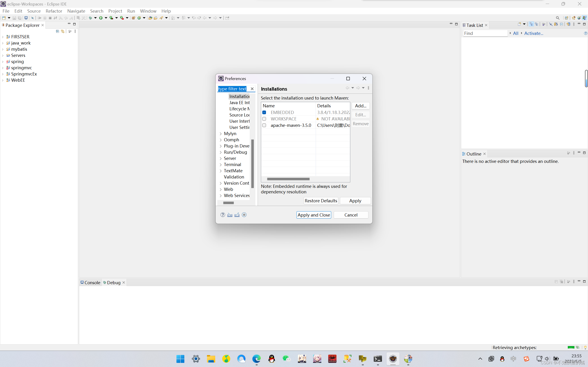The width and height of the screenshot is (588, 367).
Task: Click the Open Type toolbar icon
Action: 150,18
